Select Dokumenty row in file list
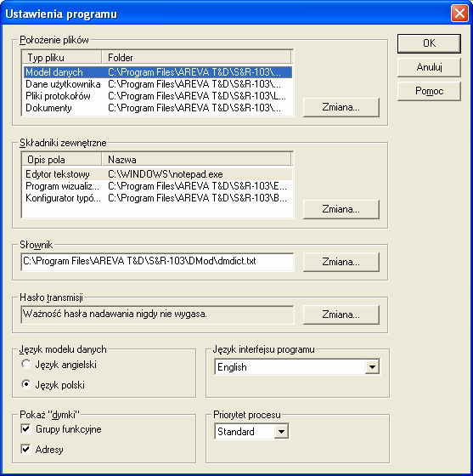The width and height of the screenshot is (473, 476). [158, 108]
